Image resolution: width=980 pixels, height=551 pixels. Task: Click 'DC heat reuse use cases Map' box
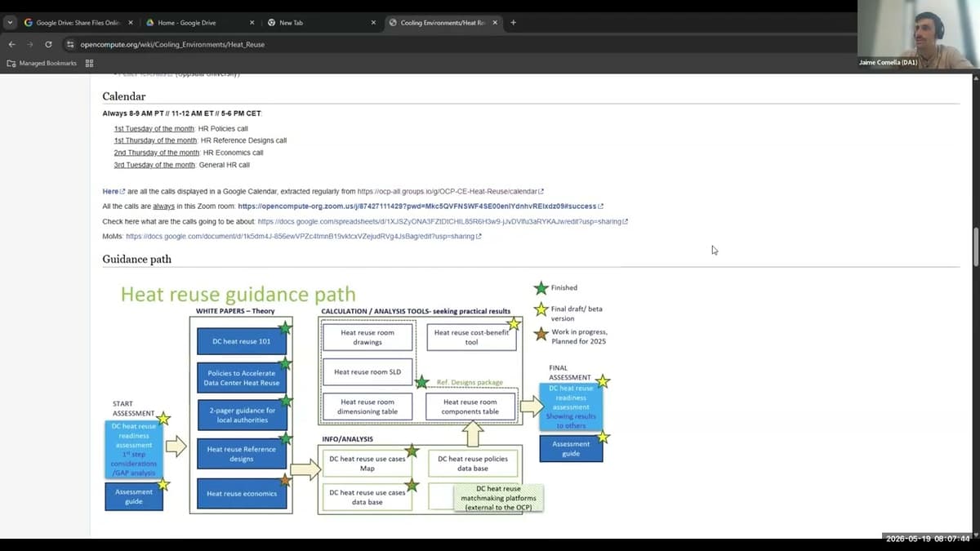367,464
